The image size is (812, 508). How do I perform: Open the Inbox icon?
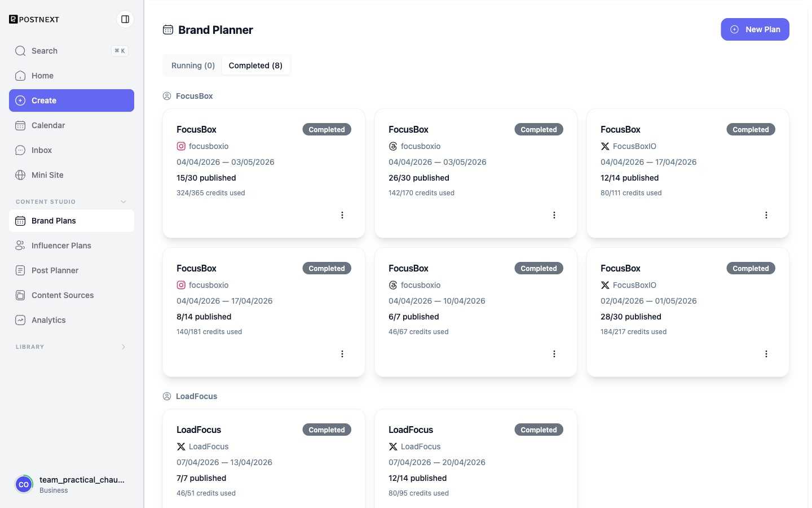click(20, 150)
